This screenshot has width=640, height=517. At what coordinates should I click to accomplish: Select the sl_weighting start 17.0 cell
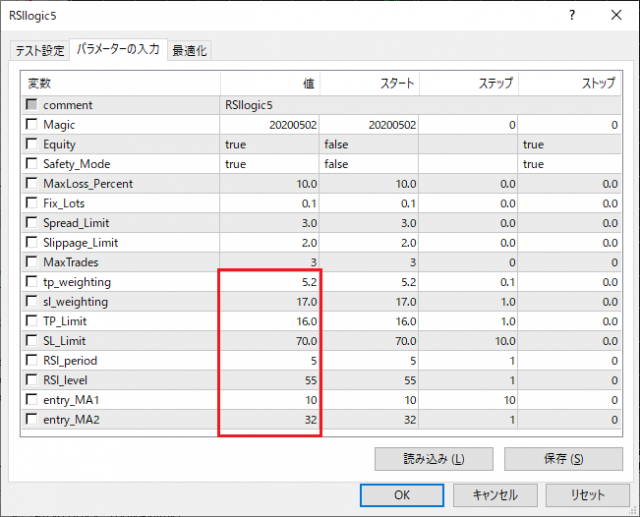point(369,302)
